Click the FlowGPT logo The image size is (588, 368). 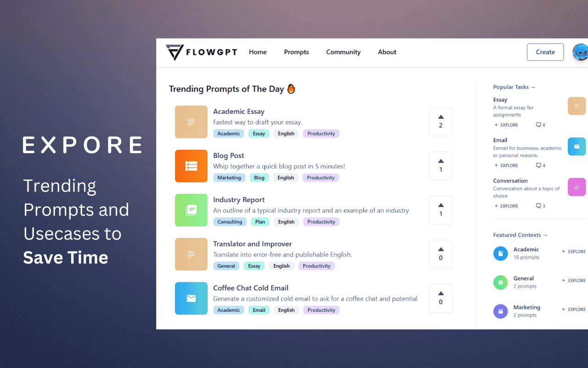[x=201, y=52]
